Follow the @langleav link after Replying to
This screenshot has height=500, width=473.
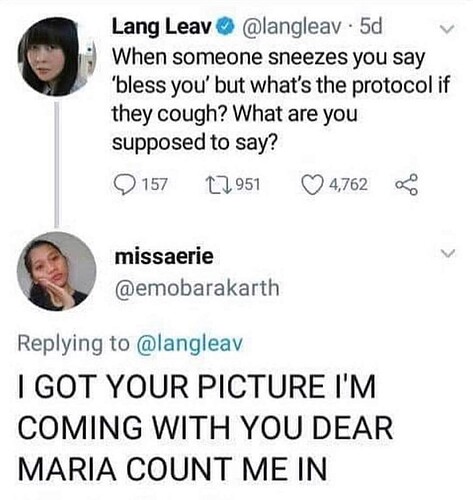click(190, 344)
